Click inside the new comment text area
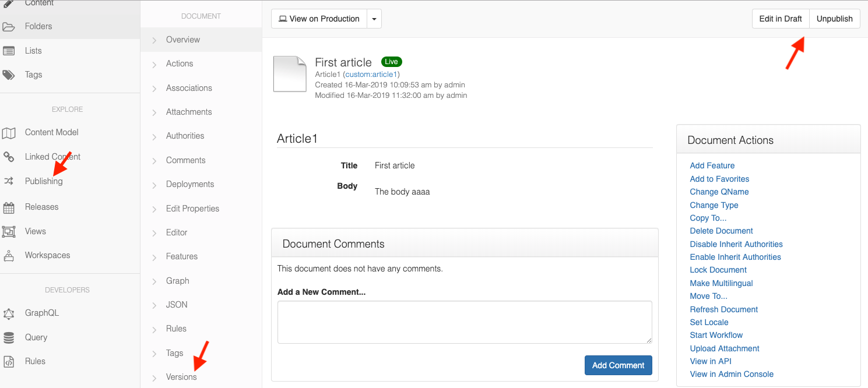The image size is (868, 388). coord(465,322)
